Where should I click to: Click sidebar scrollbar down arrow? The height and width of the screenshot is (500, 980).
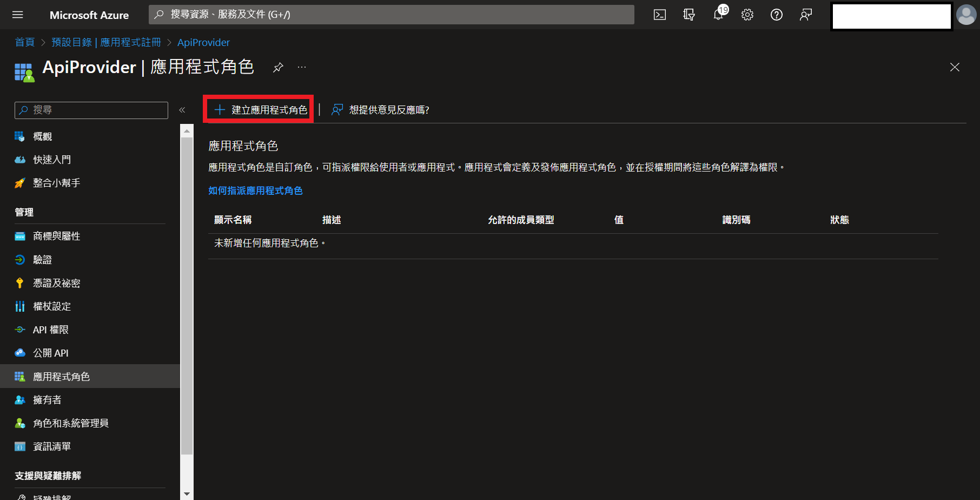click(187, 494)
